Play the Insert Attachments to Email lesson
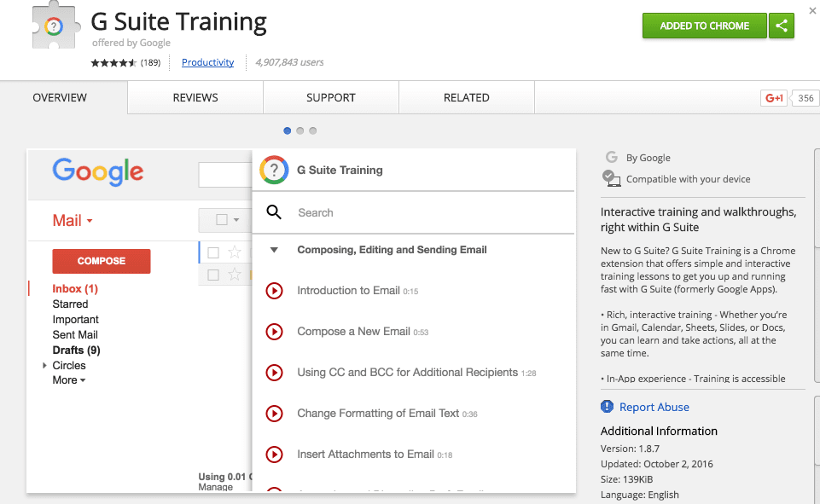The width and height of the screenshot is (820, 504). (x=274, y=455)
